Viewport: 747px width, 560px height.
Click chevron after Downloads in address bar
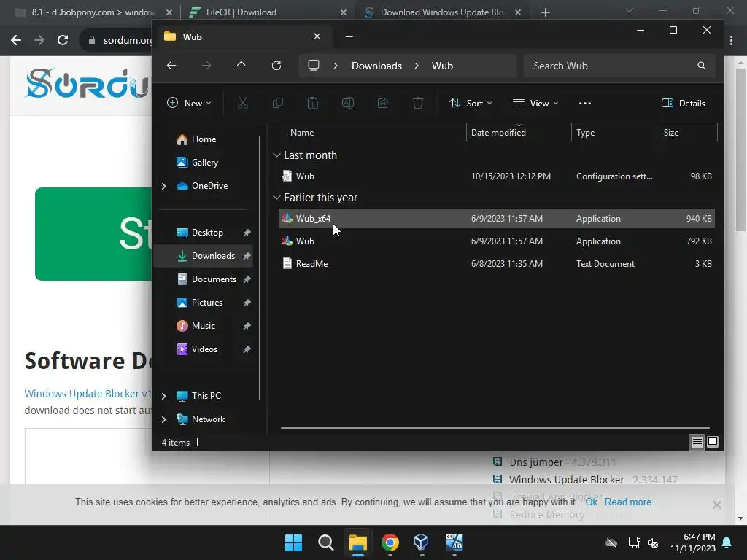[x=417, y=66]
